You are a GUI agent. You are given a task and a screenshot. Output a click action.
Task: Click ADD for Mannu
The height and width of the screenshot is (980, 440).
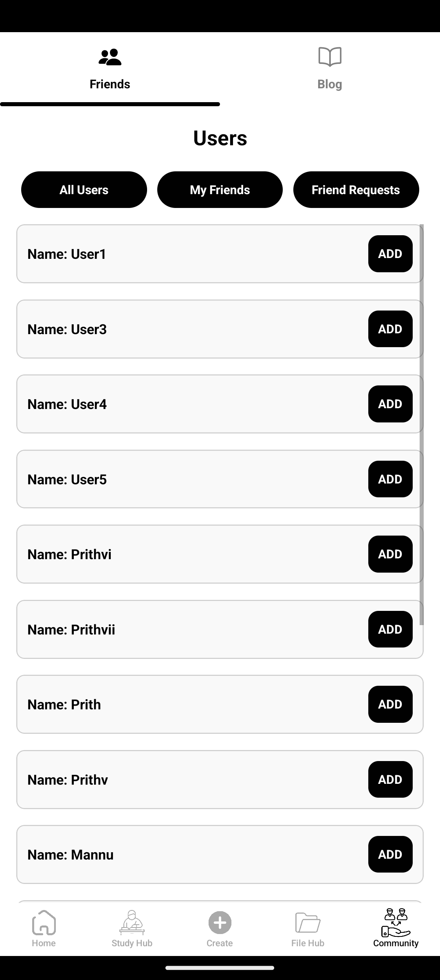[390, 854]
